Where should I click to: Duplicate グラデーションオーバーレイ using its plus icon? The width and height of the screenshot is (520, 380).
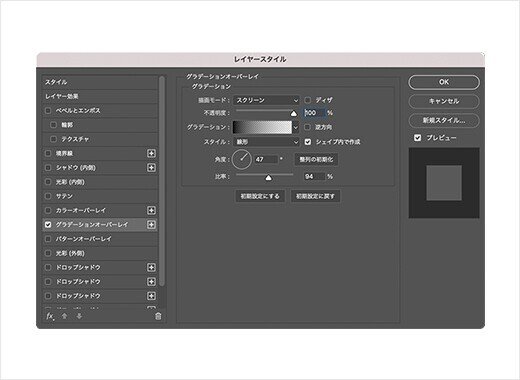tap(151, 225)
